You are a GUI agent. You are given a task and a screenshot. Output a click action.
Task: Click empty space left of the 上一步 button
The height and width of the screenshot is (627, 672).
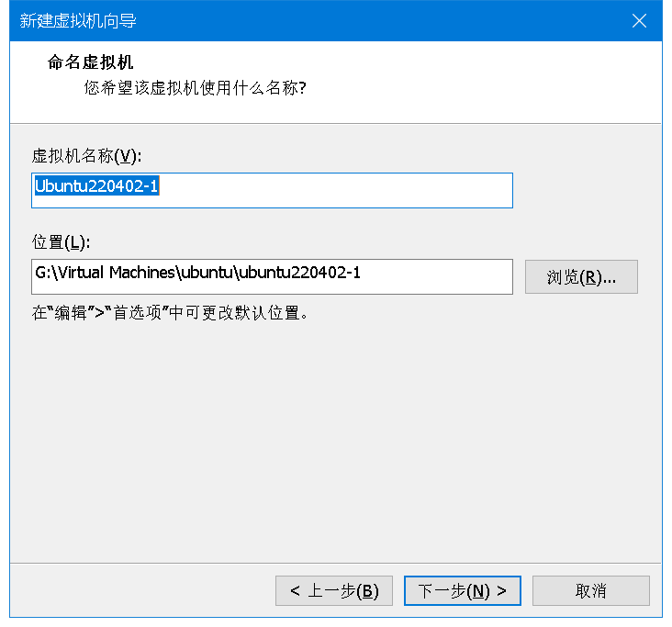138,590
